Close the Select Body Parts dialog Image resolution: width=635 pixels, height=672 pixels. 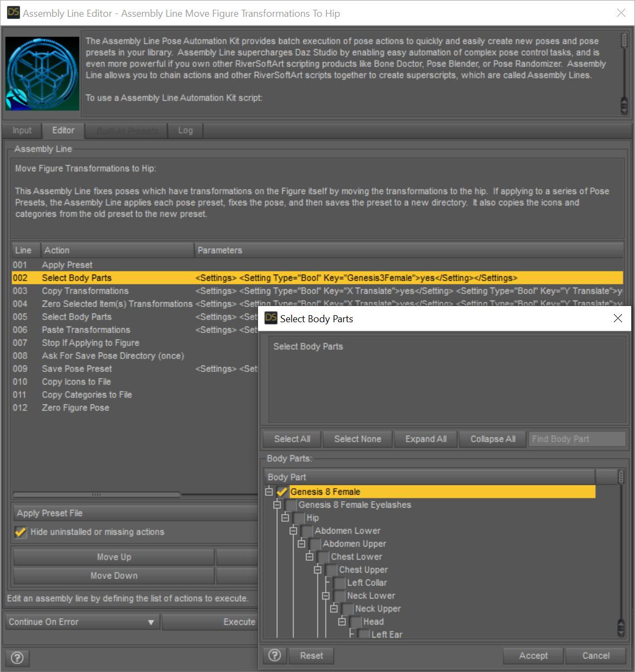(x=618, y=318)
